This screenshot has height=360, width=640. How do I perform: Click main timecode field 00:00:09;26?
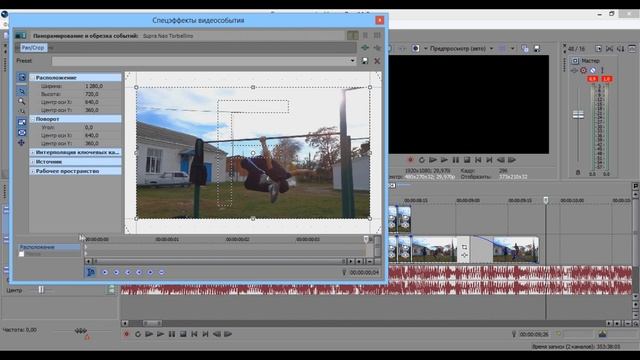pos(534,334)
